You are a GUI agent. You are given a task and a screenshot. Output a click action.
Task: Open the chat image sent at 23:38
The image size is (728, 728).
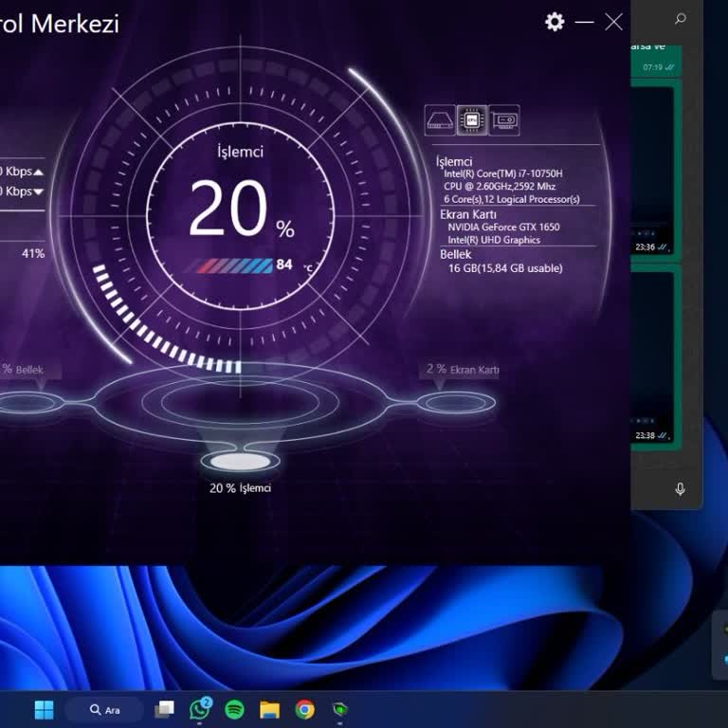pyautogui.click(x=654, y=355)
